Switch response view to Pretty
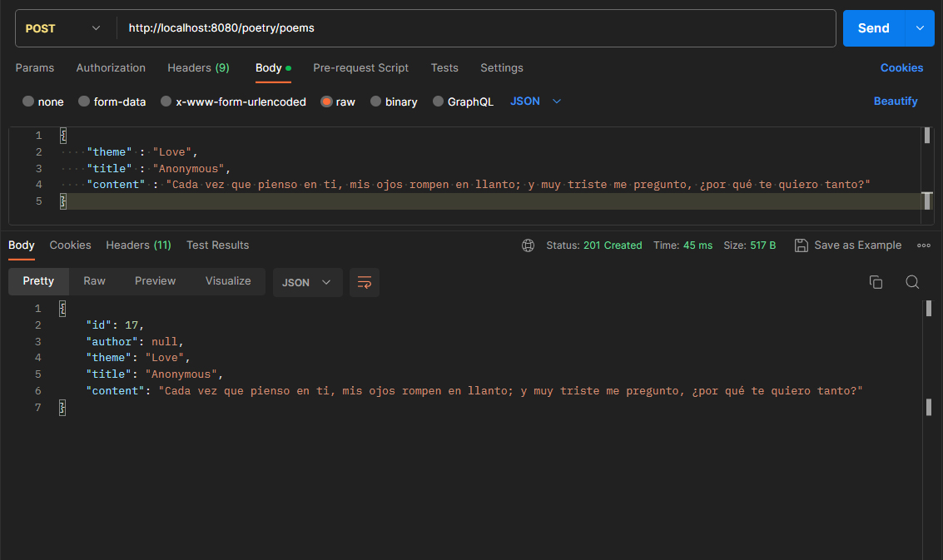943x560 pixels. point(38,281)
